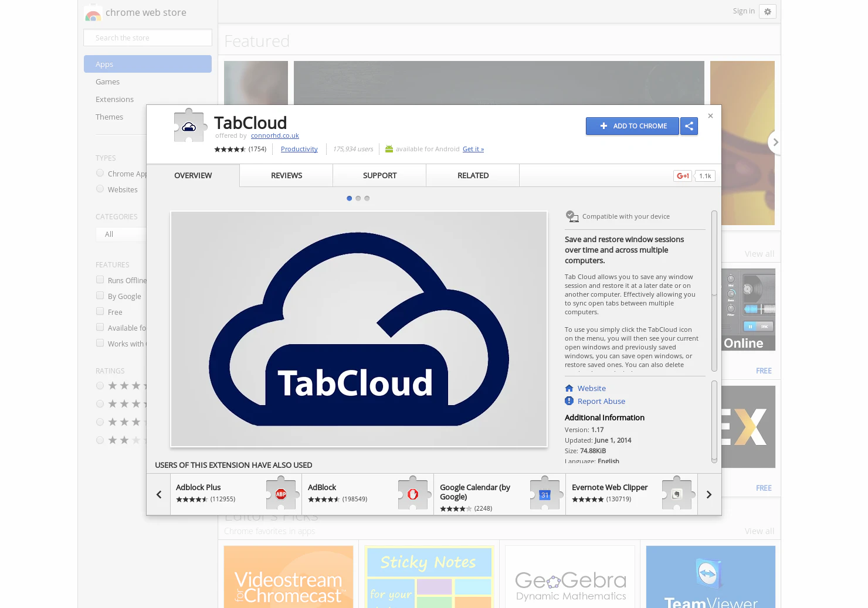Open the Videostream for Chromecast tile

289,577
